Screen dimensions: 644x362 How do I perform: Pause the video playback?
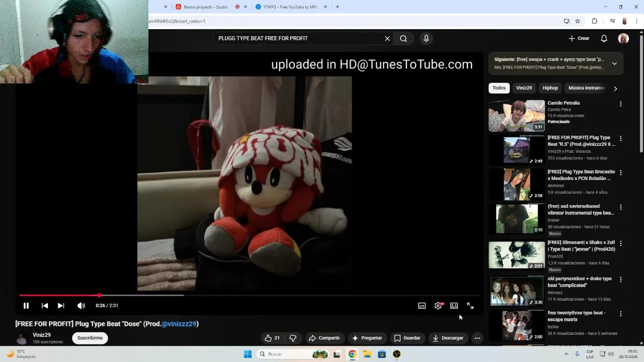[x=26, y=306]
